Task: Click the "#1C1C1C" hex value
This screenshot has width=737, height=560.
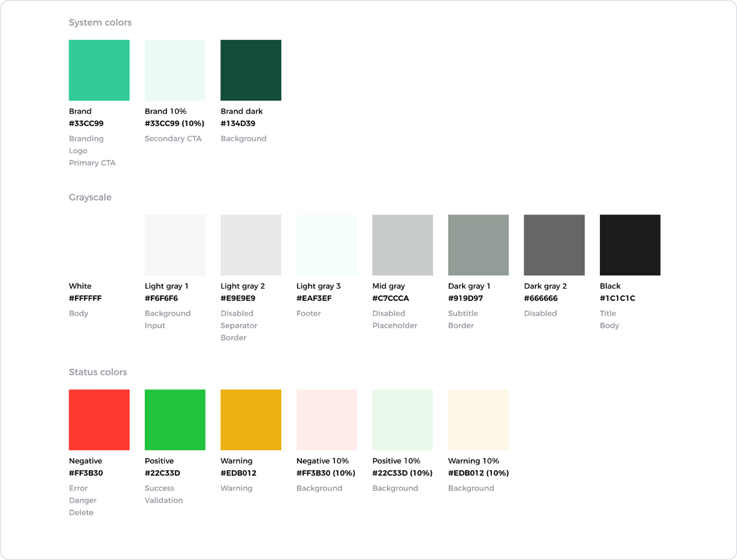Action: (x=617, y=298)
